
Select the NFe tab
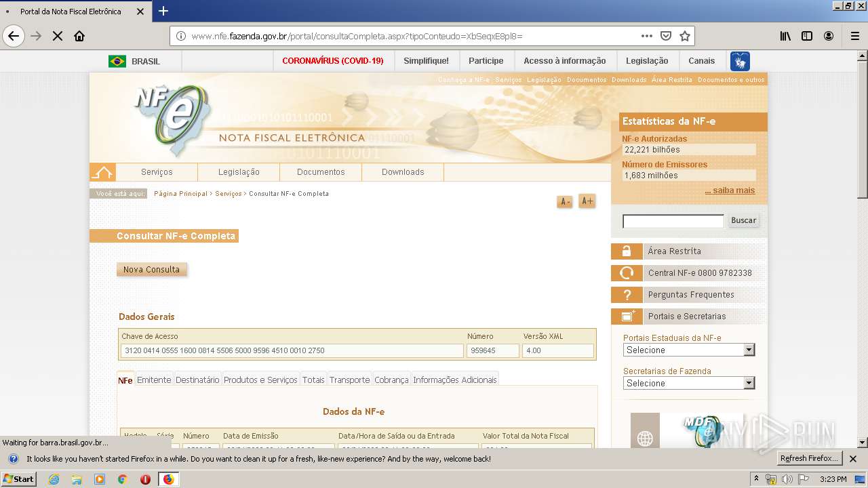click(125, 380)
